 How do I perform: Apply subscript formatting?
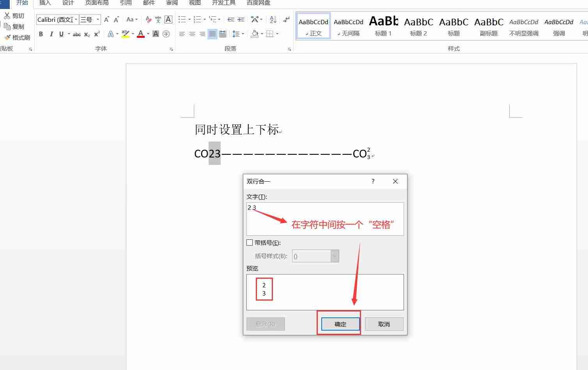point(86,34)
